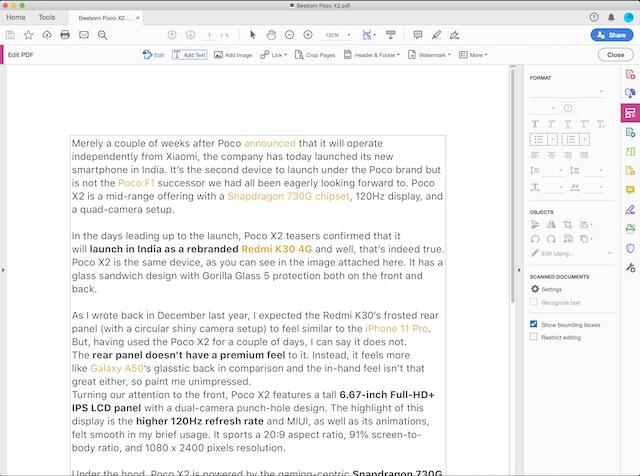Click the Print icon in the toolbar
Screen dimensions: 640x476
(65, 35)
